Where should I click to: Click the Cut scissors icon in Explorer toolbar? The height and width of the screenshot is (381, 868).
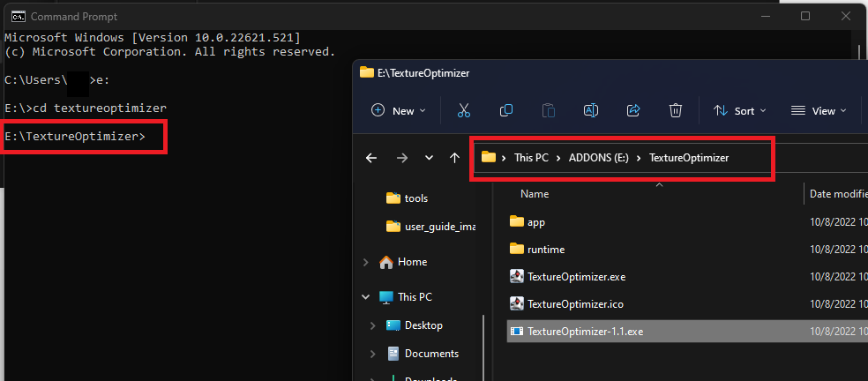click(463, 110)
